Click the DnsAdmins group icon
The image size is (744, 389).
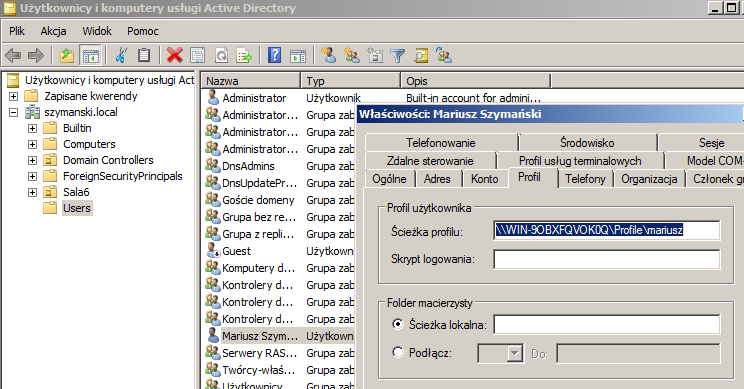(213, 166)
